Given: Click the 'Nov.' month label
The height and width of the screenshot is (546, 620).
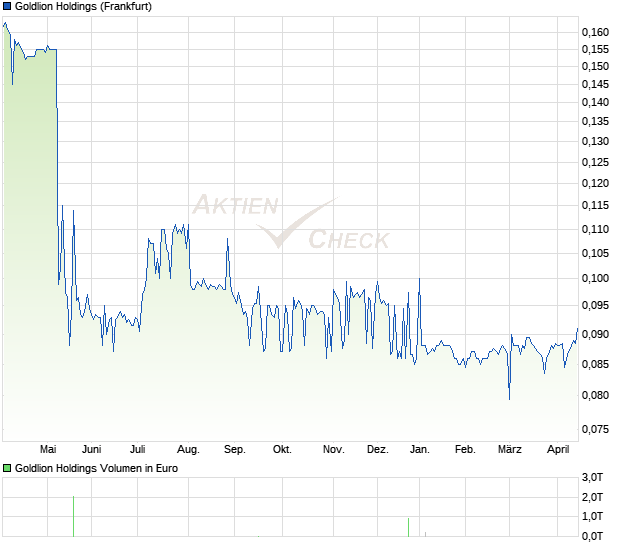Looking at the screenshot, I should tap(333, 450).
